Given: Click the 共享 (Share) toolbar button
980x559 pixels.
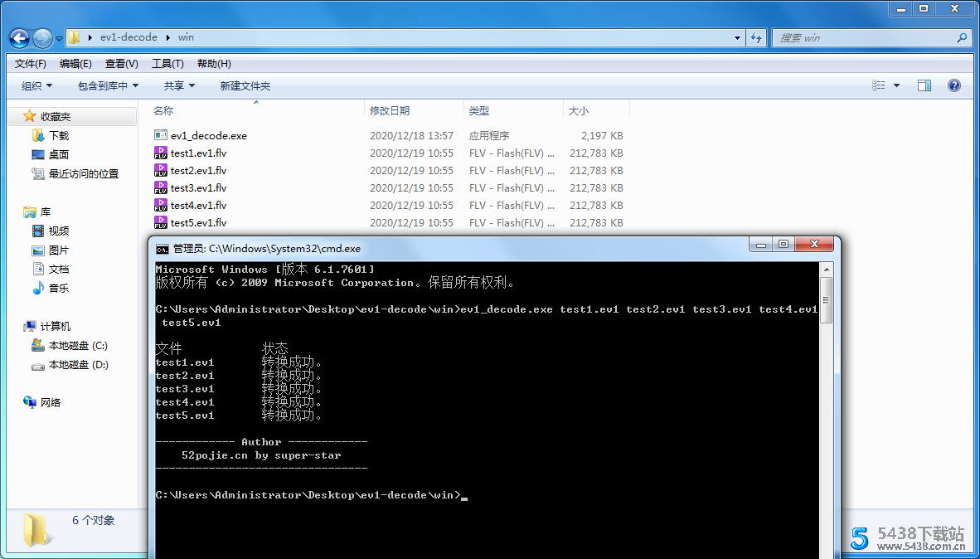Looking at the screenshot, I should pos(179,85).
